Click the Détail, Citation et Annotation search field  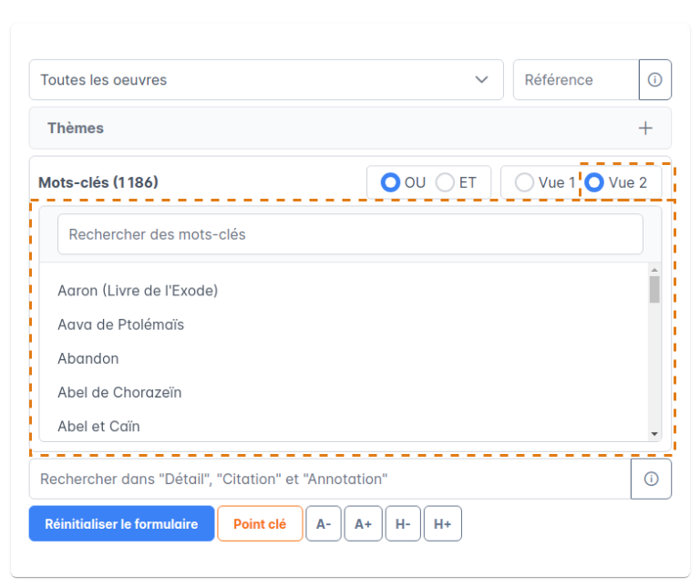point(329,479)
